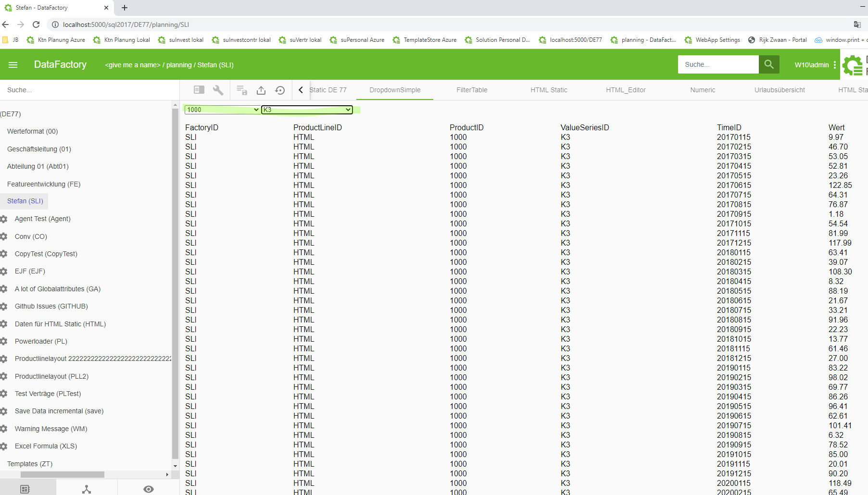Toggle the eye visibility view at bottom

[149, 489]
